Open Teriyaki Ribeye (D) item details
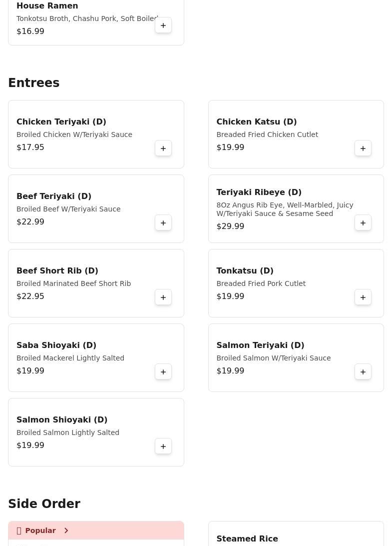The height and width of the screenshot is (546, 392). click(259, 192)
